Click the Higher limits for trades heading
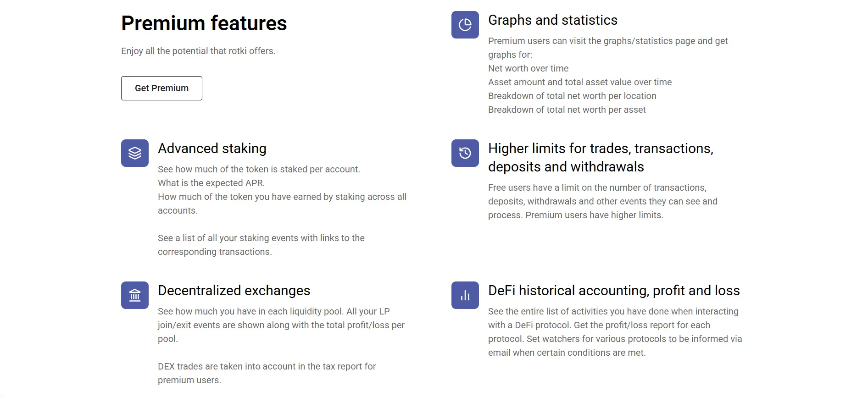The width and height of the screenshot is (868, 397). [600, 157]
